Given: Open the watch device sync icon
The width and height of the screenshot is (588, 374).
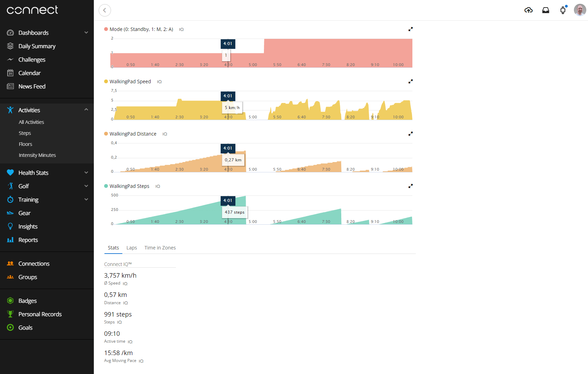Looking at the screenshot, I should pos(563,10).
